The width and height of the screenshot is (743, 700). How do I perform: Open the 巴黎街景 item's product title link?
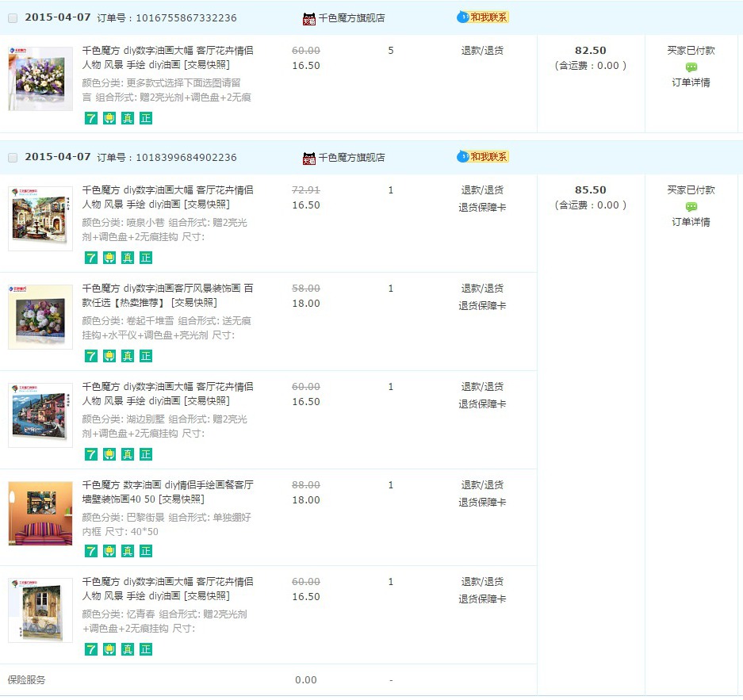click(x=167, y=492)
